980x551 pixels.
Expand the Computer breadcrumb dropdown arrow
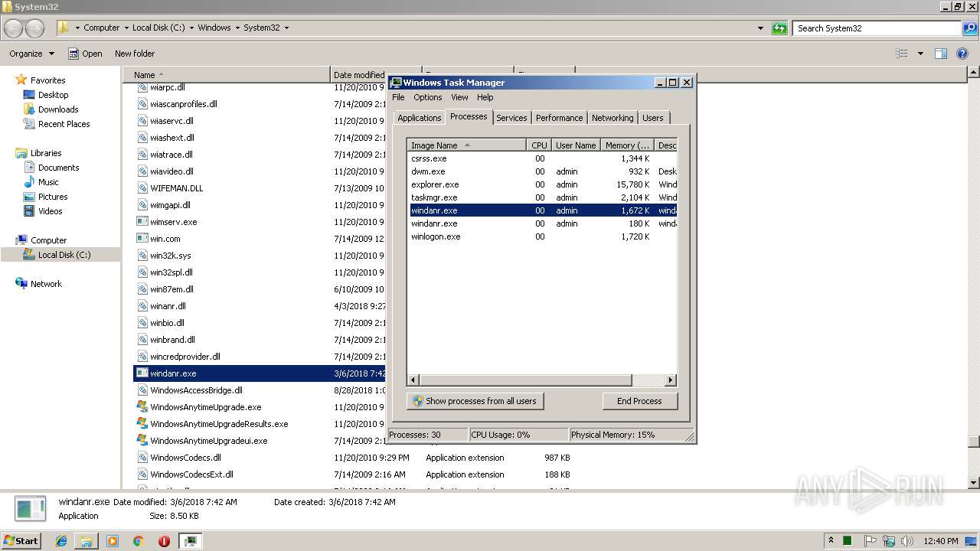(126, 28)
